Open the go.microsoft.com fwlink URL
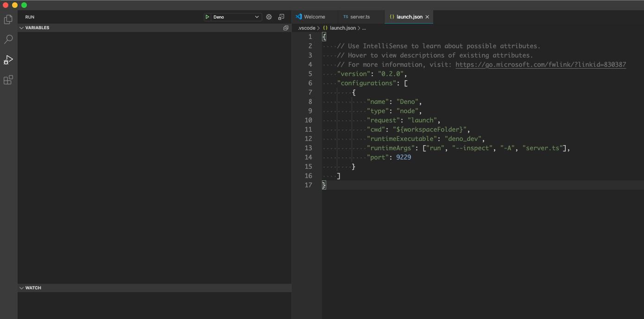Screen dimensions: 644x319 click(541, 64)
